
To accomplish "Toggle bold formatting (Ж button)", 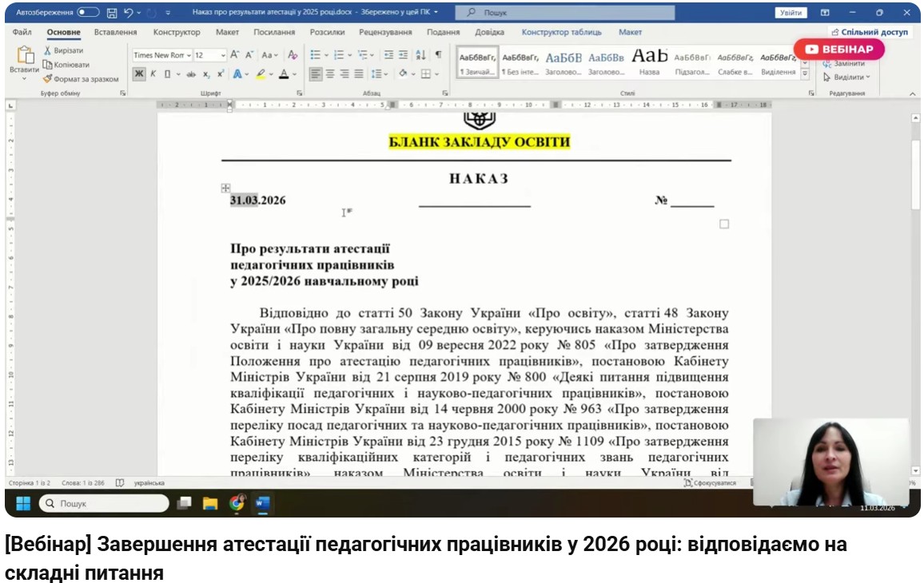I will tap(138, 73).
